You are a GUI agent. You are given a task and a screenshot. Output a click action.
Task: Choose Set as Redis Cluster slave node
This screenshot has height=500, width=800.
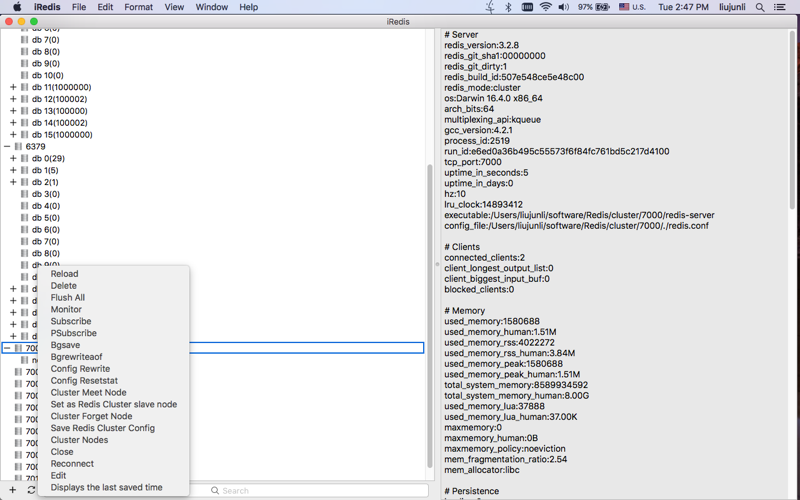pos(113,404)
